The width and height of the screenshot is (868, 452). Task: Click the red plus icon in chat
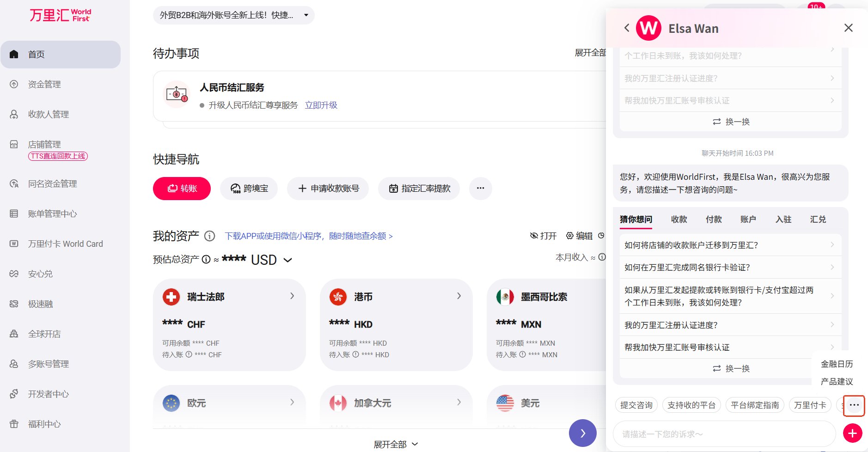click(852, 434)
